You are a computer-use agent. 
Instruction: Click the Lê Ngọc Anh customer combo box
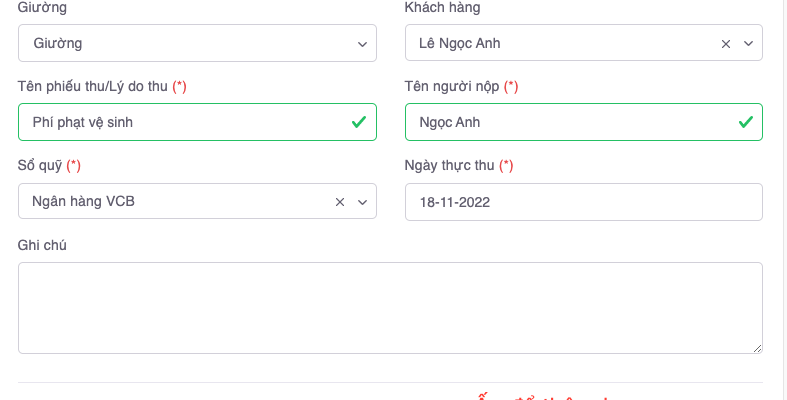coord(560,44)
